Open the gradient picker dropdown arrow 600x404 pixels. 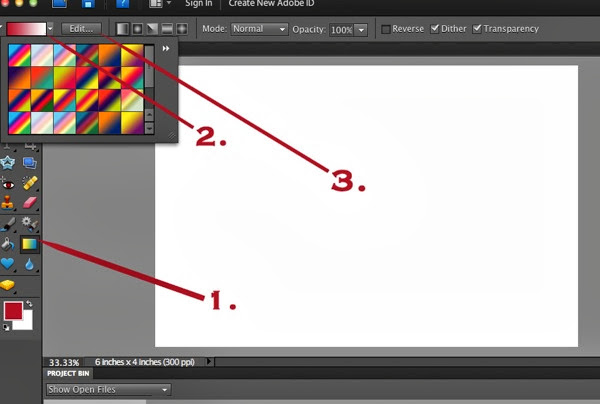(50, 29)
